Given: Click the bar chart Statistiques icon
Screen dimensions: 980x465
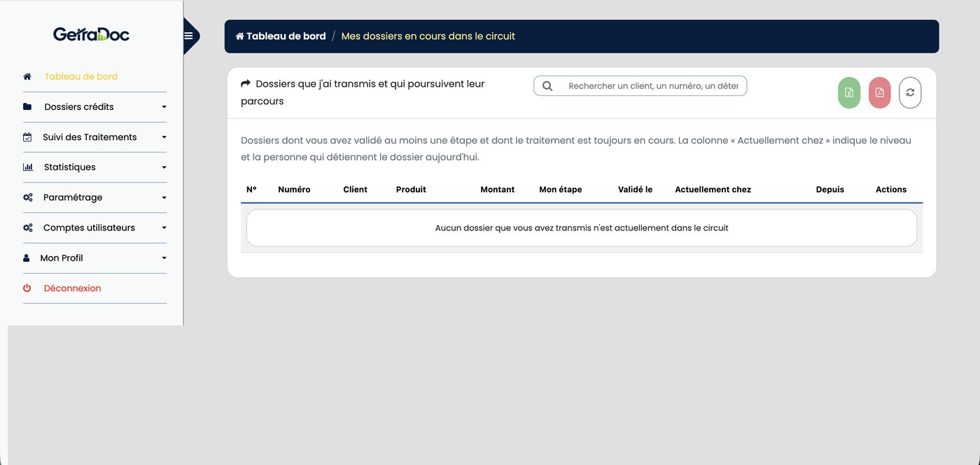Looking at the screenshot, I should pos(28,167).
